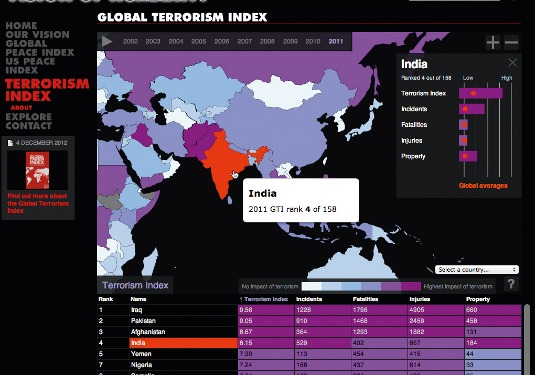This screenshot has width=535, height=375.
Task: Select year 2002 on timeline
Action: 130,41
